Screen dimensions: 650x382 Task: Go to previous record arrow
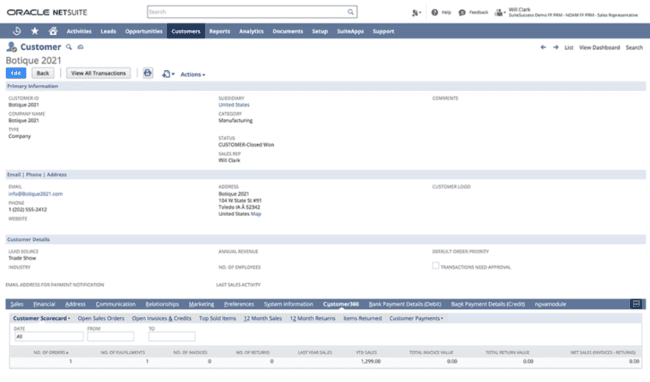click(543, 47)
